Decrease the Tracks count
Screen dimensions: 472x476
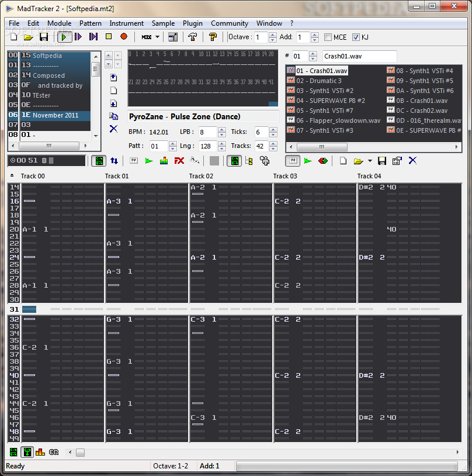(273, 149)
